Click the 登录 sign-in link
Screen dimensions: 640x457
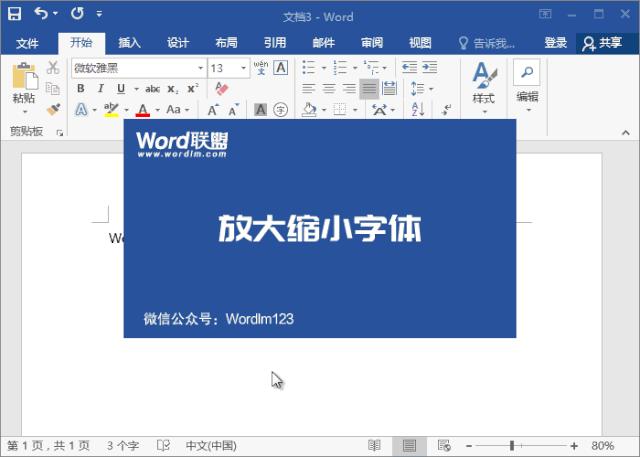[x=556, y=42]
